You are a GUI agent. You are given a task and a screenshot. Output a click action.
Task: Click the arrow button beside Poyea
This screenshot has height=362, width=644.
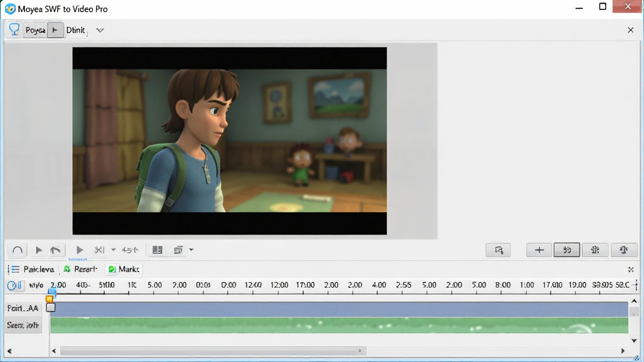pos(55,30)
